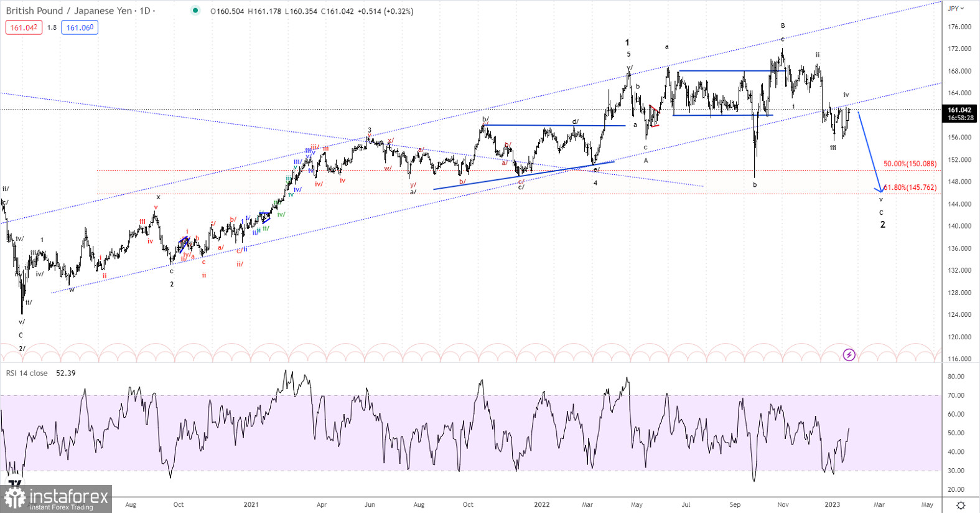The height and width of the screenshot is (513, 980).
Task: Click the 2022 time axis label
Action: 542,504
